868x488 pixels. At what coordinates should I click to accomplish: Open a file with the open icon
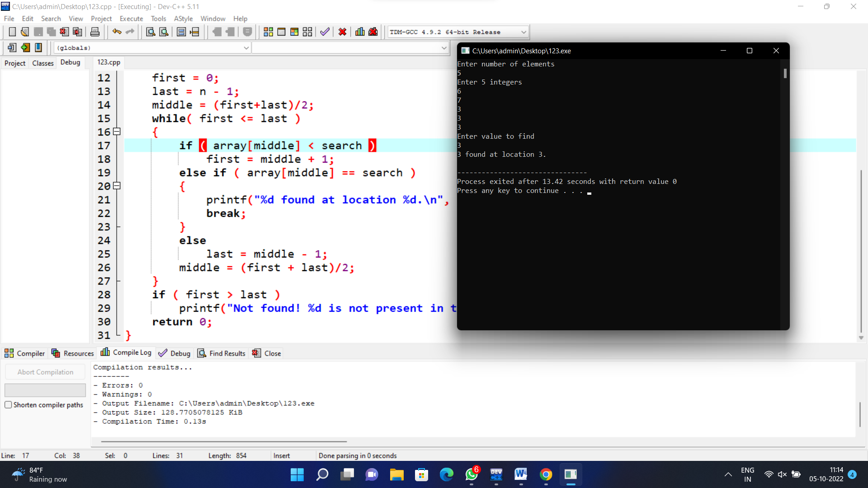click(x=25, y=32)
